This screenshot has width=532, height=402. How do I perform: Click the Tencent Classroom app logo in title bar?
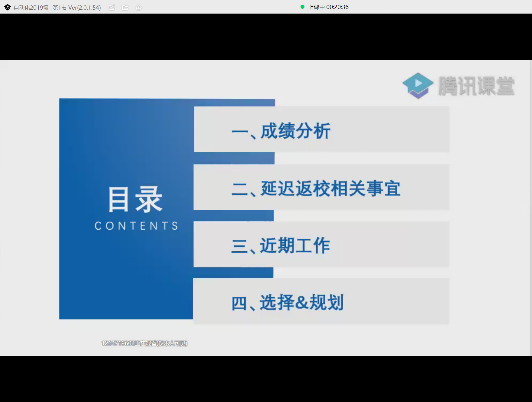(x=8, y=7)
